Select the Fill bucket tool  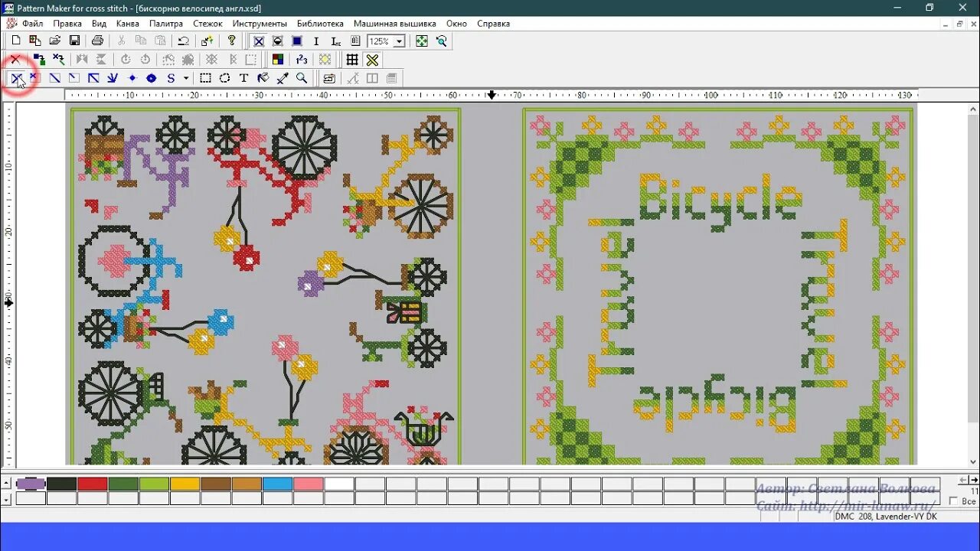263,78
